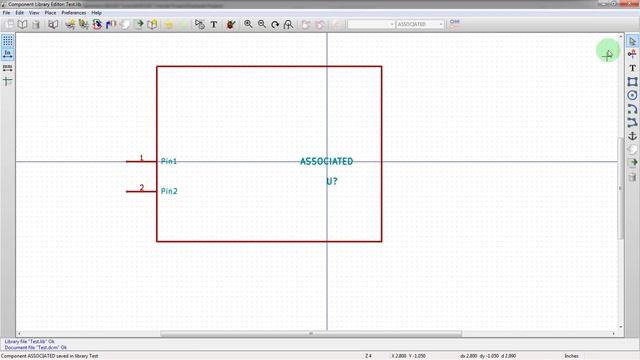This screenshot has height=360, width=640.
Task: Change the cursor shape from the left toolbar
Action: tap(7, 81)
